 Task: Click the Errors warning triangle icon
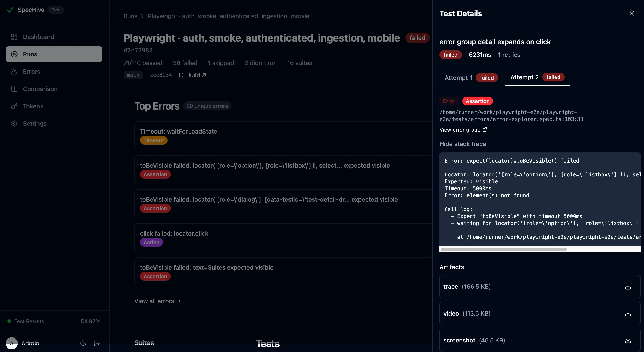coord(14,72)
